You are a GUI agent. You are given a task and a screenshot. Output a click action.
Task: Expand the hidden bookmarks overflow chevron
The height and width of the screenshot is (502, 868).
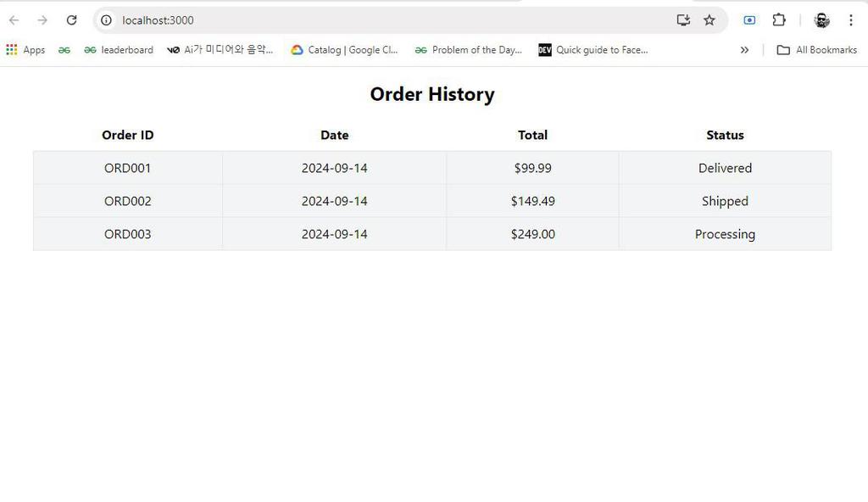coord(744,50)
